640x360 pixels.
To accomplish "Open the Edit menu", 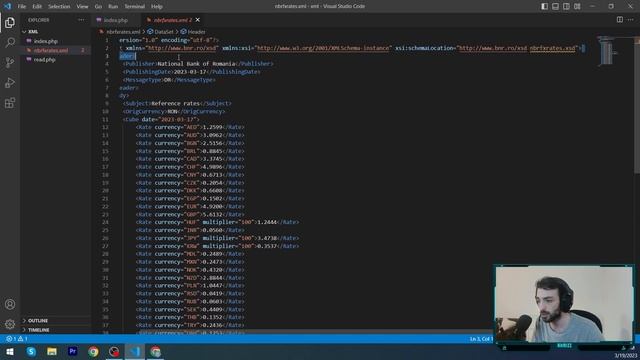I will (x=37, y=6).
